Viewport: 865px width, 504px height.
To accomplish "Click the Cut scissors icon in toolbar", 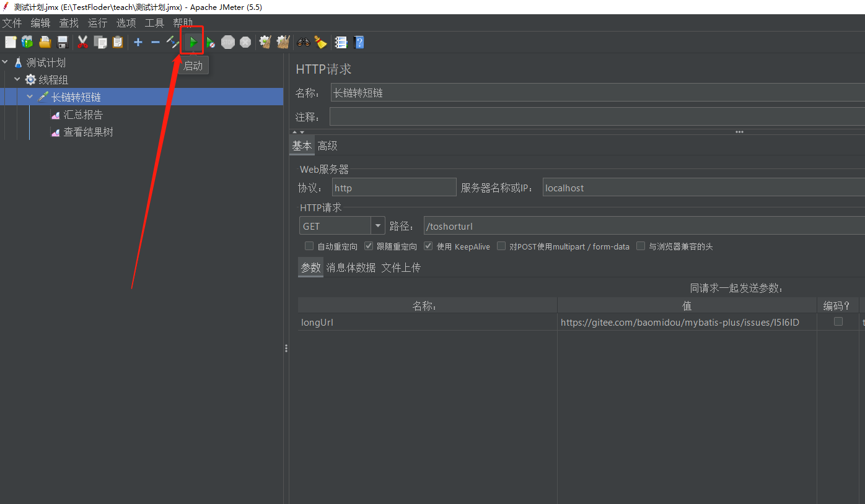I will tap(82, 42).
